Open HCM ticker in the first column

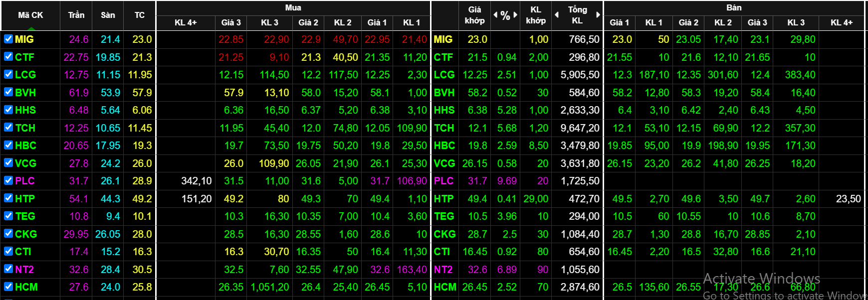coord(26,287)
